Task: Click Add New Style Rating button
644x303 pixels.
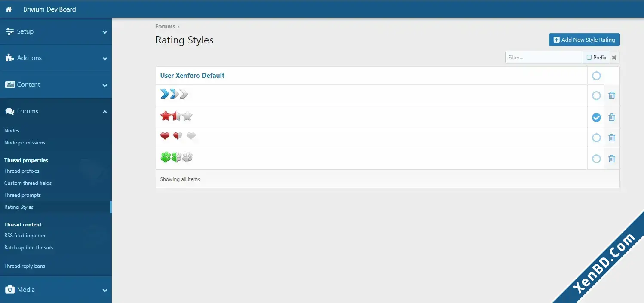Action: point(584,40)
